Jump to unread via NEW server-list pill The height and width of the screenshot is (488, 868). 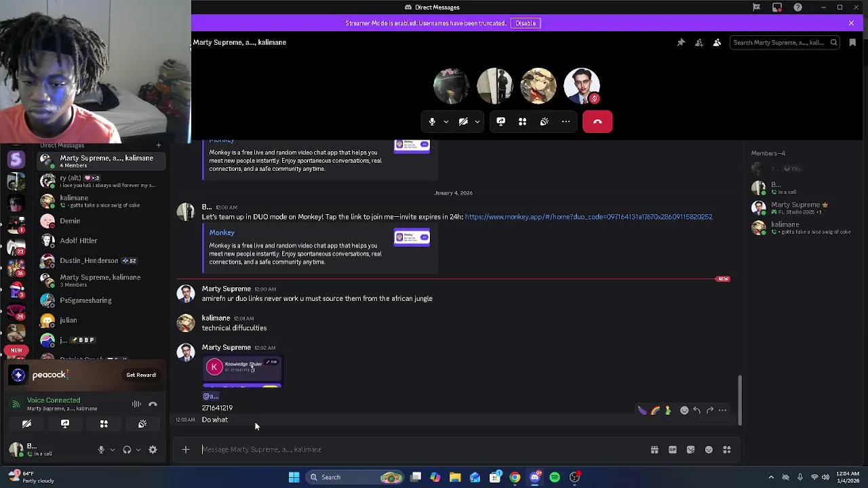point(16,350)
